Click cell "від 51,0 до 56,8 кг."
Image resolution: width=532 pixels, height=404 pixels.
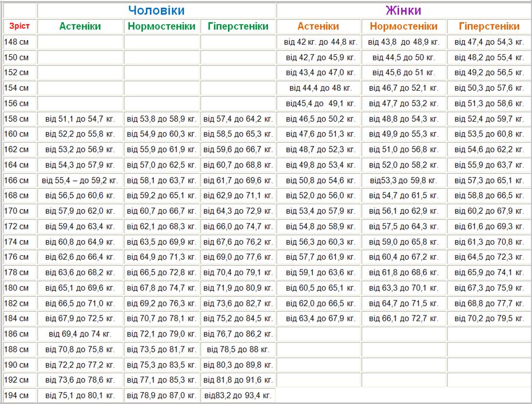pyautogui.click(x=404, y=149)
